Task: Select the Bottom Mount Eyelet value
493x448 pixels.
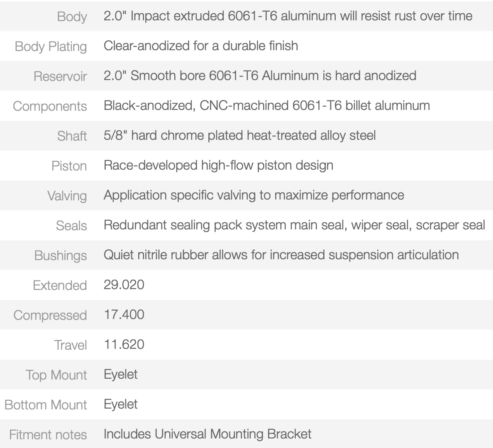Action: coord(121,404)
